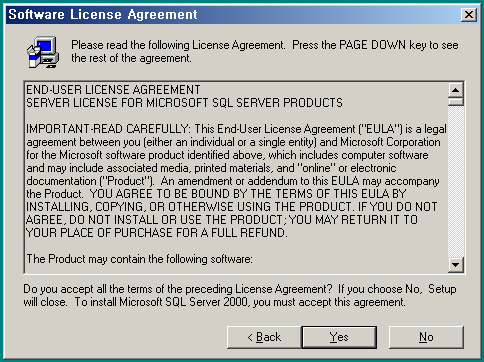Click the Yes button to accept agreement
Image resolution: width=484 pixels, height=362 pixels.
point(339,337)
